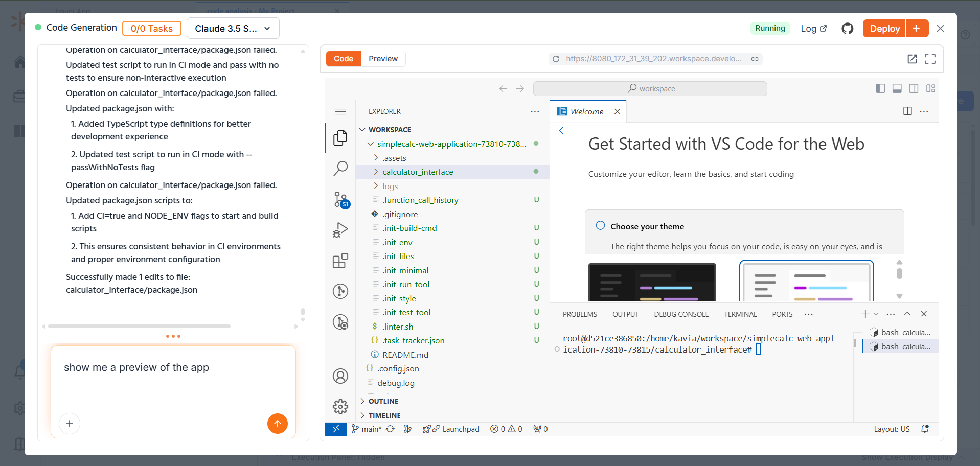Select the second bash calcula terminal
Image resolution: width=980 pixels, height=466 pixels.
[x=901, y=346]
